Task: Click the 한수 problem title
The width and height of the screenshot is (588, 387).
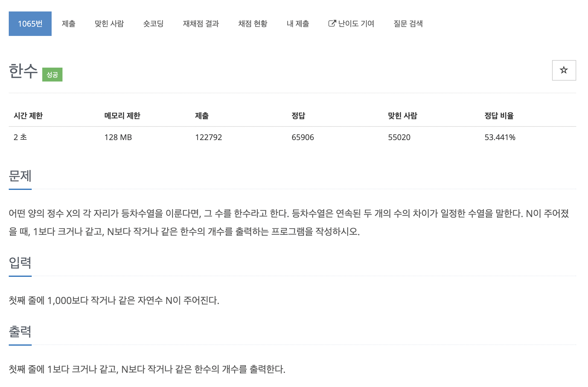Action: point(23,71)
